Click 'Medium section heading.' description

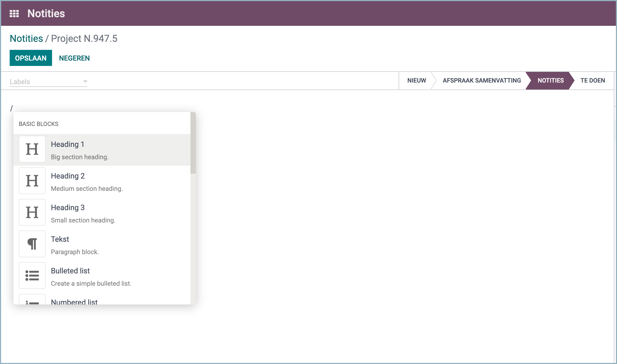point(87,189)
